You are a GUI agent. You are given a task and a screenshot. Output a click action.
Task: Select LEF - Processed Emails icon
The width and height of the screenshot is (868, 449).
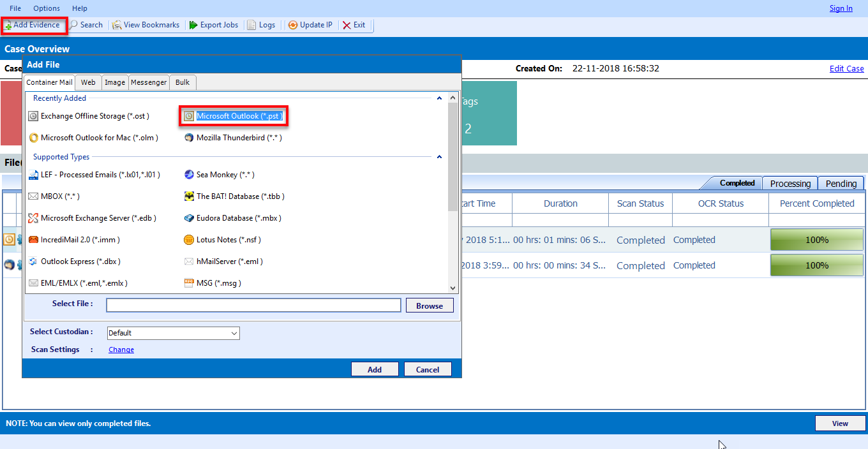pyautogui.click(x=34, y=175)
